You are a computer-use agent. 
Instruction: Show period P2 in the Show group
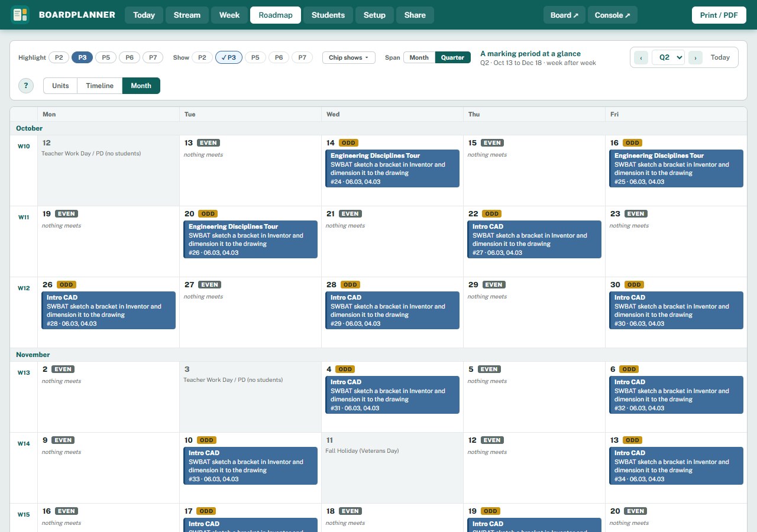click(x=202, y=57)
